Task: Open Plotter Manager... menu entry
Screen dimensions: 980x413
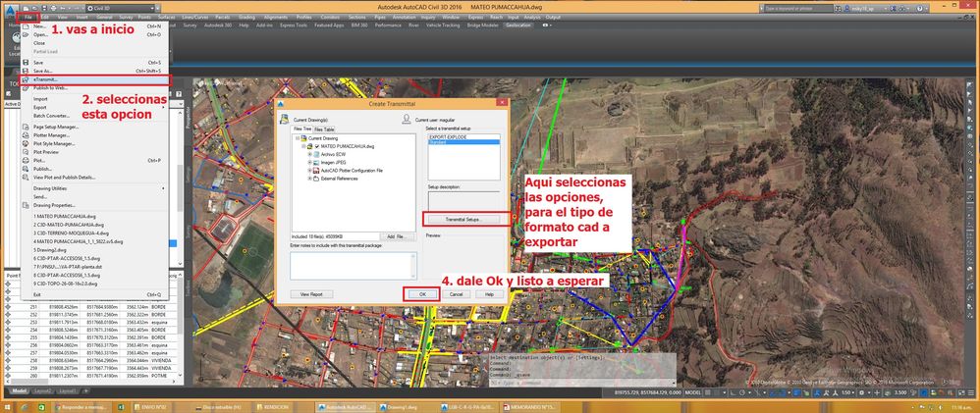Action: [94, 135]
